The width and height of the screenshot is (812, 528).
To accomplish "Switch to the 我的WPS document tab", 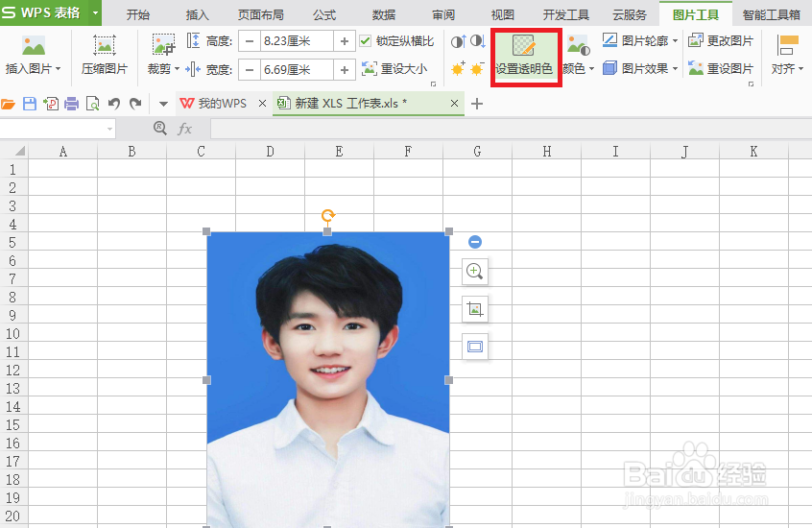I will coord(213,104).
